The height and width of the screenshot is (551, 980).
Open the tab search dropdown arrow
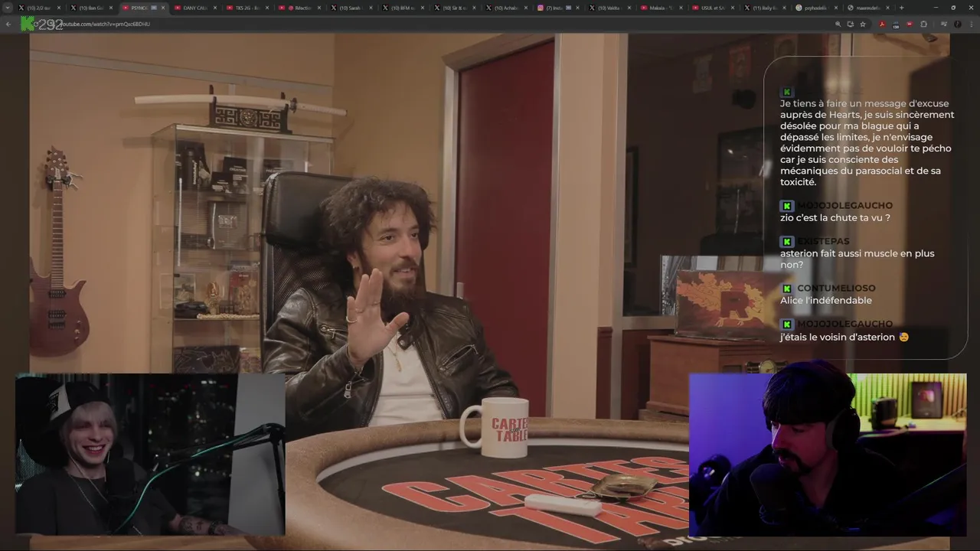click(x=8, y=8)
